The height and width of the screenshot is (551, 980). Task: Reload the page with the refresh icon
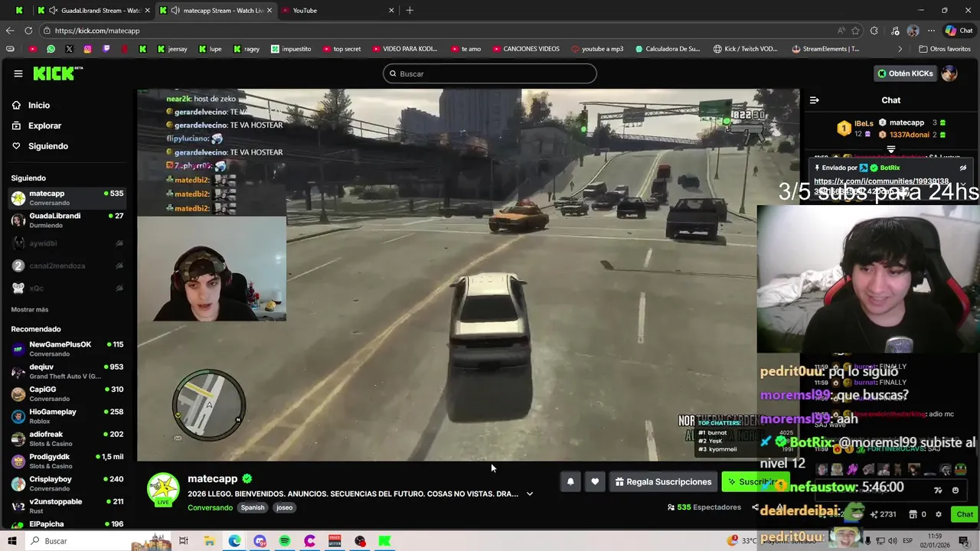click(x=28, y=31)
